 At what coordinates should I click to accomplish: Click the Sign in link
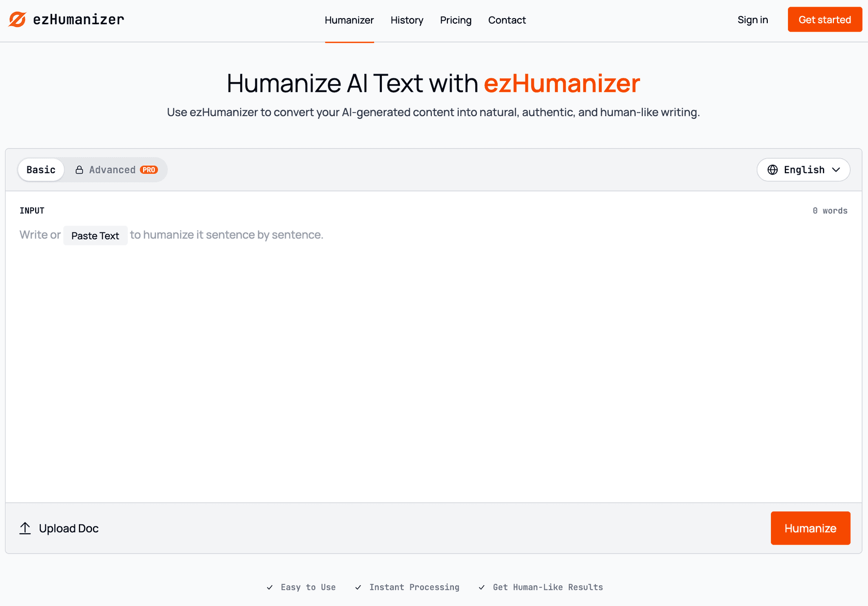point(753,20)
